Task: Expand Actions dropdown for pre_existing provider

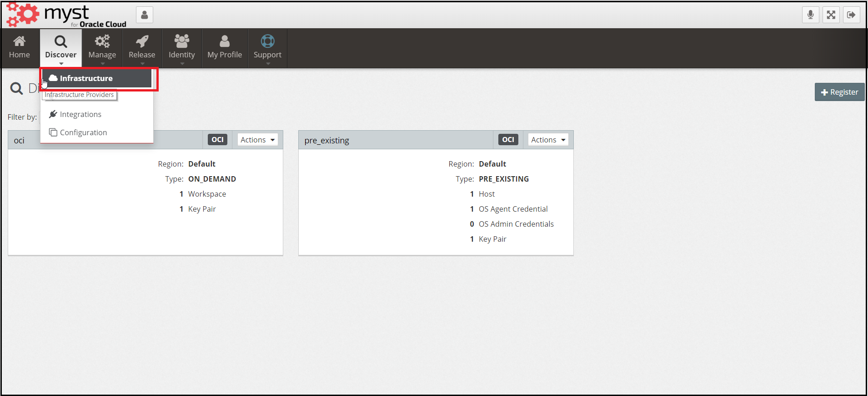Action: coord(548,140)
